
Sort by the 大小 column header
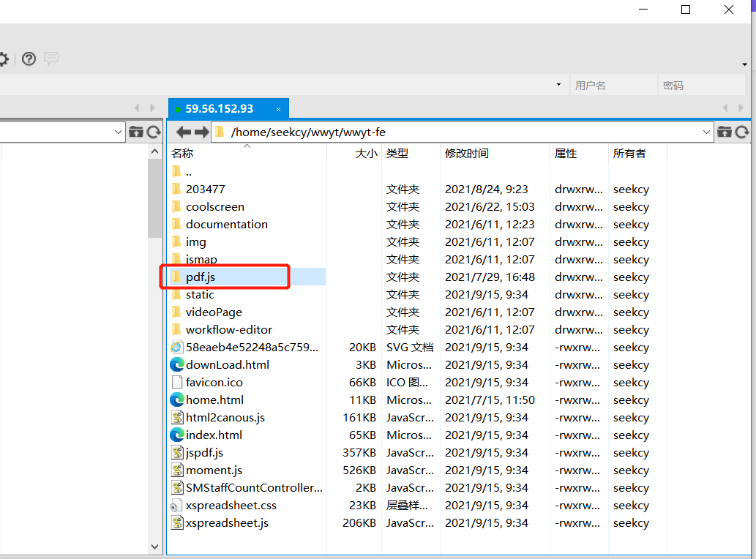[x=367, y=154]
